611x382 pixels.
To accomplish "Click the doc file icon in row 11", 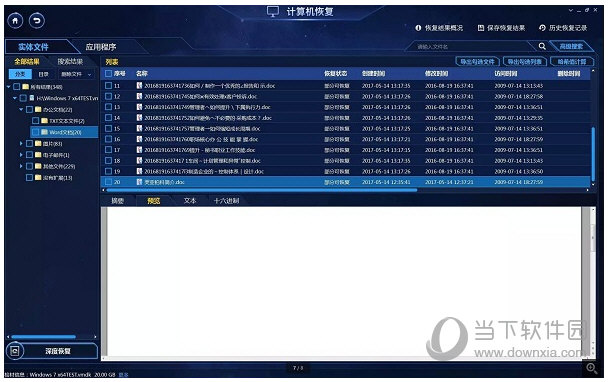I will (x=139, y=86).
